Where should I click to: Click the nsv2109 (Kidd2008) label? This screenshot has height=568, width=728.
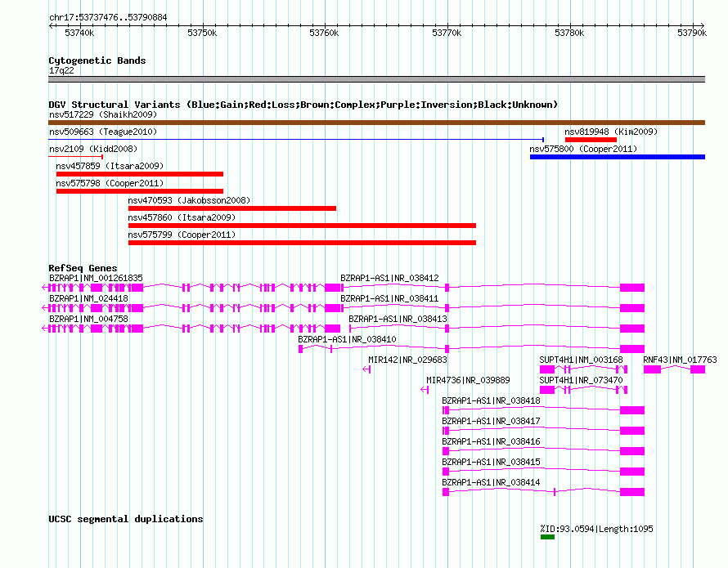(x=93, y=149)
